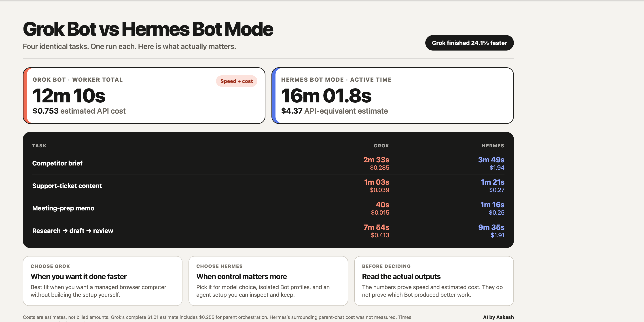The height and width of the screenshot is (322, 644).
Task: Click "$4.37 API-equivalent estimate"
Action: [335, 111]
